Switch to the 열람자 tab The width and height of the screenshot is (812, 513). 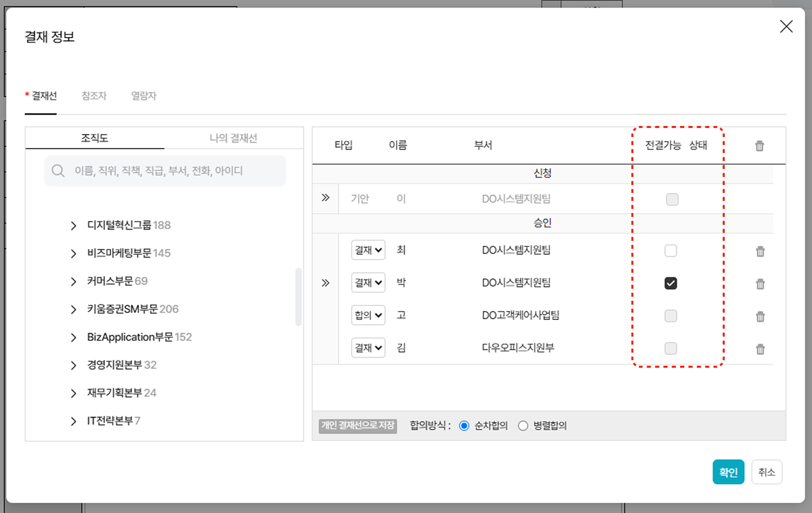pyautogui.click(x=144, y=95)
